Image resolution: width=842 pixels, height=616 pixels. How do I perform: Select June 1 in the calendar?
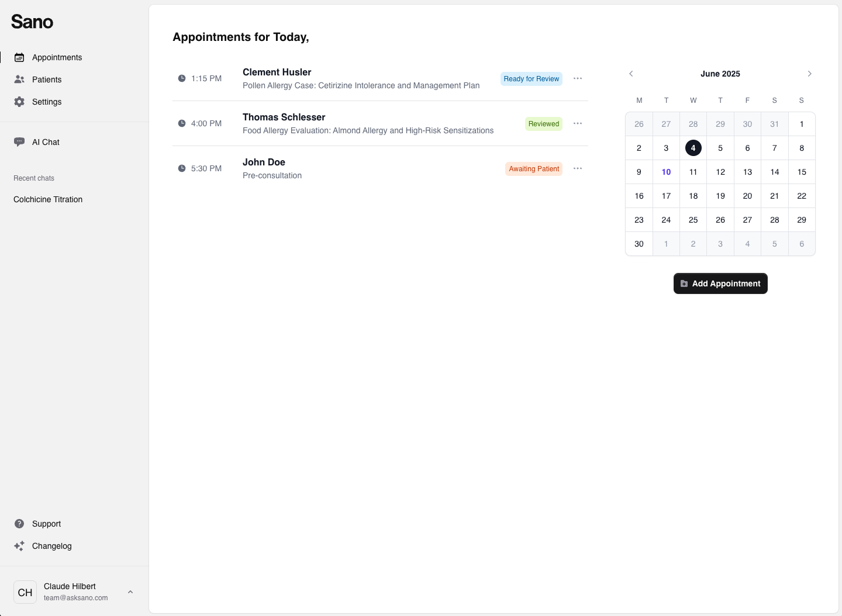tap(802, 124)
